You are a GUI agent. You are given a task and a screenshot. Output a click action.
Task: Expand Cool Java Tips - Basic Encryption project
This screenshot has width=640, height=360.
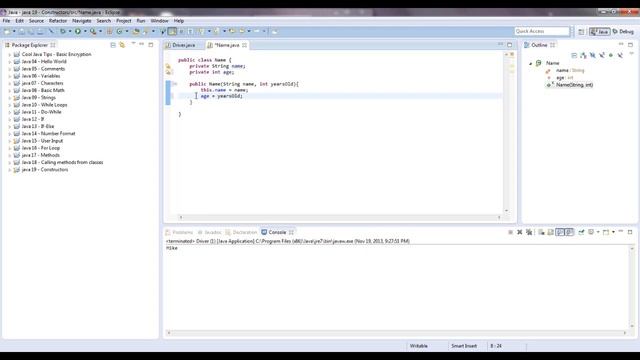pyautogui.click(x=10, y=54)
